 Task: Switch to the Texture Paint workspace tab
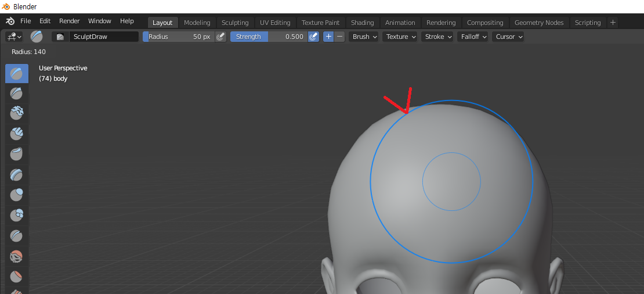[321, 23]
